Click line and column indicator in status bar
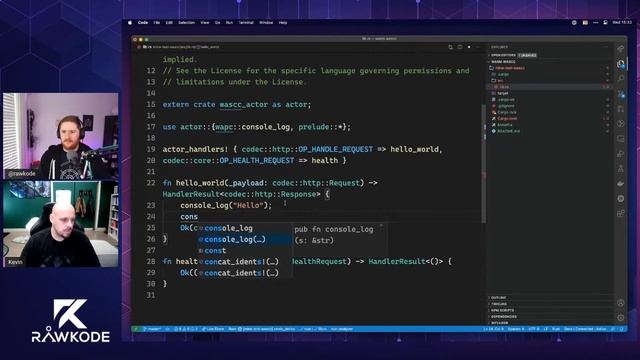Image resolution: width=640 pixels, height=360 pixels. click(492, 329)
